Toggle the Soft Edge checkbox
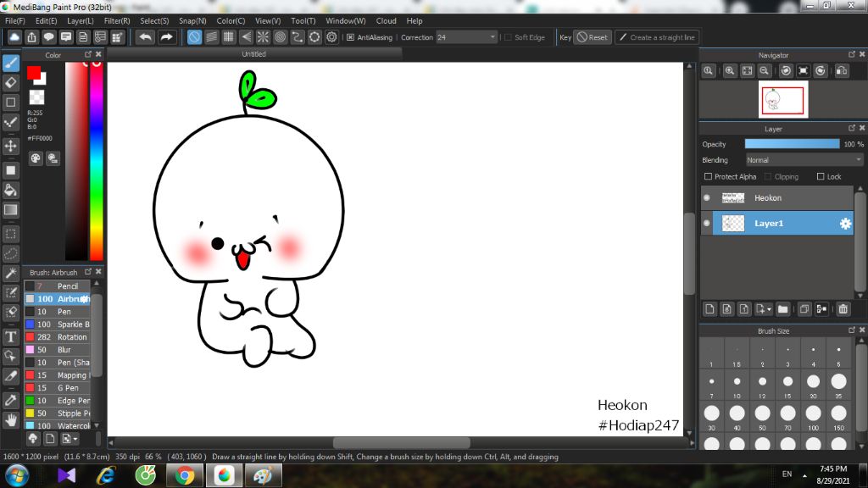 [x=509, y=37]
